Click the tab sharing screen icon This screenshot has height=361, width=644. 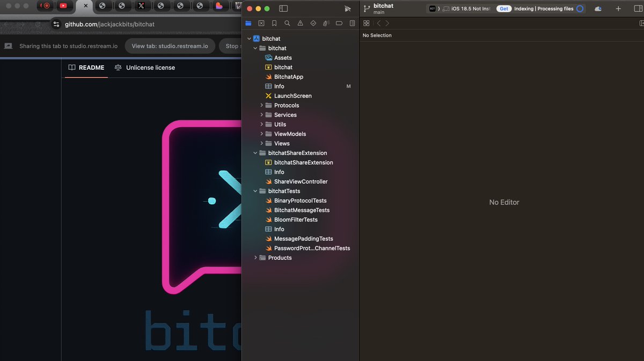coord(8,46)
